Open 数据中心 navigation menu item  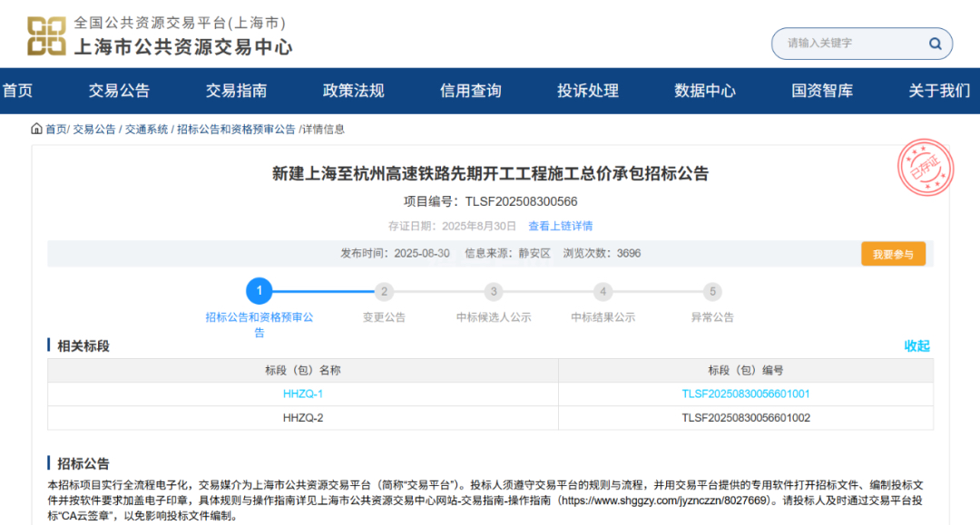coord(705,91)
